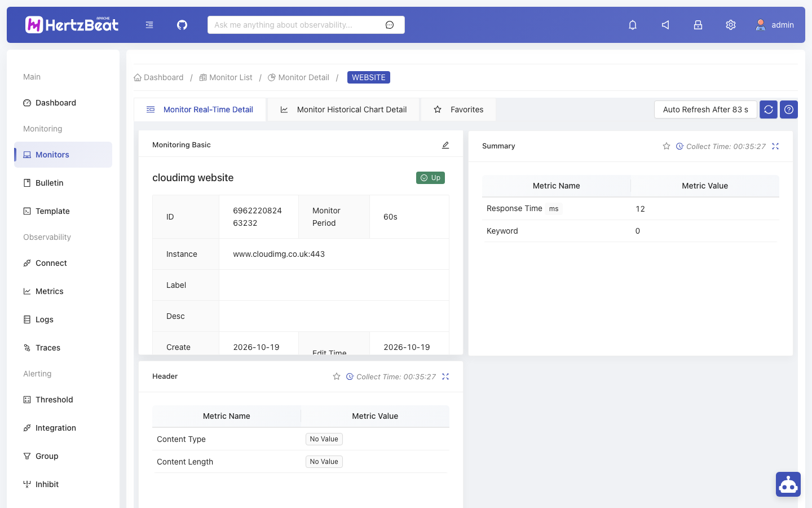Viewport: 812px width, 508px height.
Task: Click the blue refresh button
Action: coord(769,110)
